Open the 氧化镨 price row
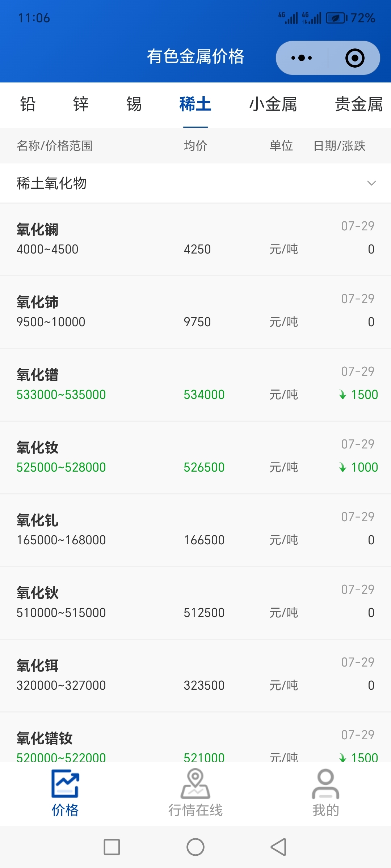Viewport: 391px width, 868px height. (195, 385)
